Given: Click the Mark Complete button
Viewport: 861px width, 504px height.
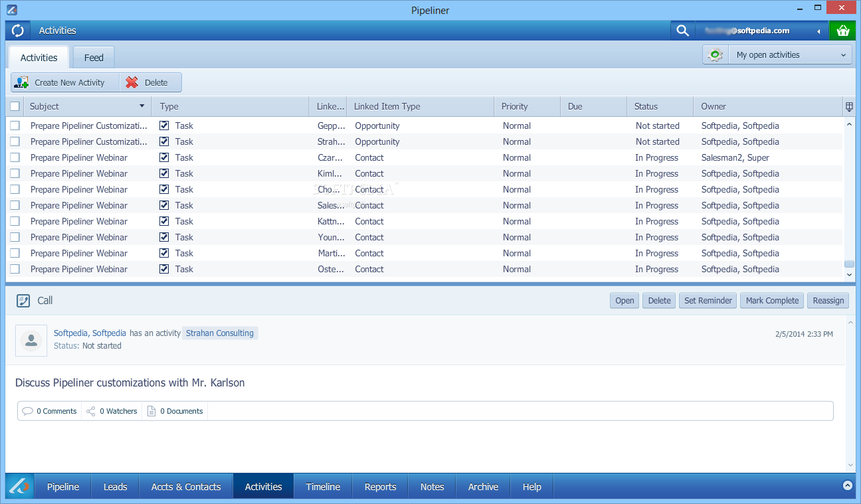Looking at the screenshot, I should pyautogui.click(x=772, y=301).
